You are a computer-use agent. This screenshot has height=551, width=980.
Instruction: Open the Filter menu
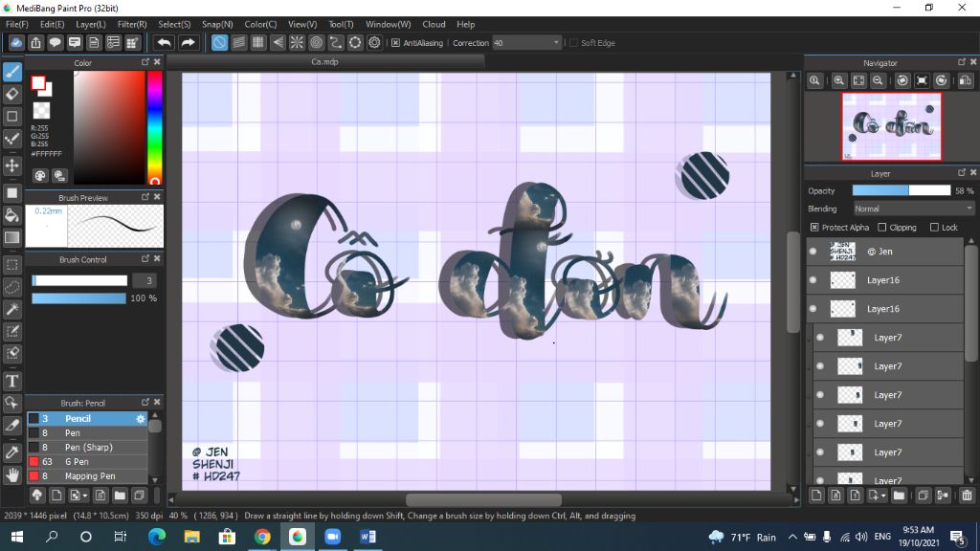[132, 24]
